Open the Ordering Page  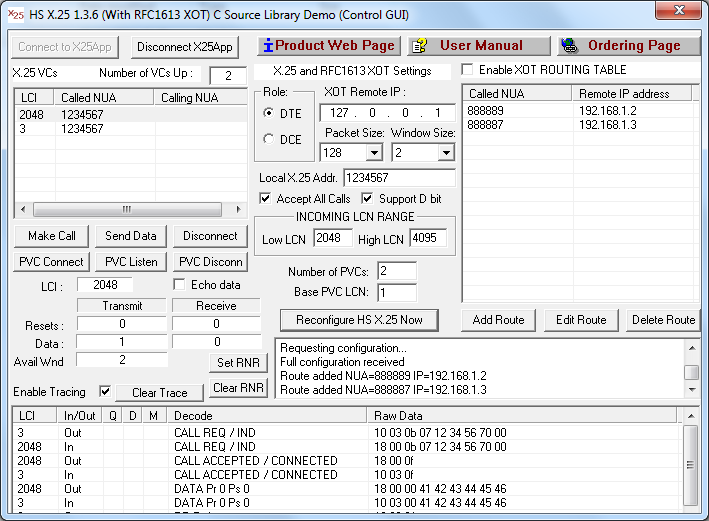pos(629,46)
